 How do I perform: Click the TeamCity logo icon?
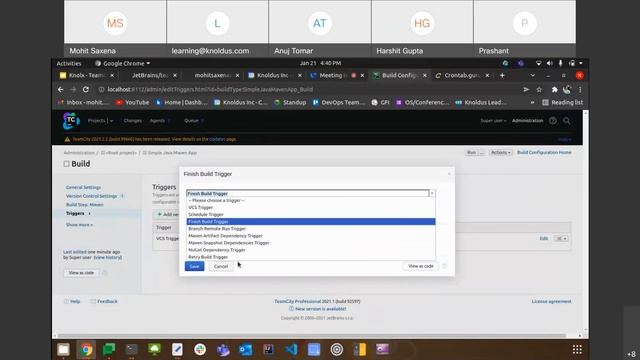click(71, 120)
